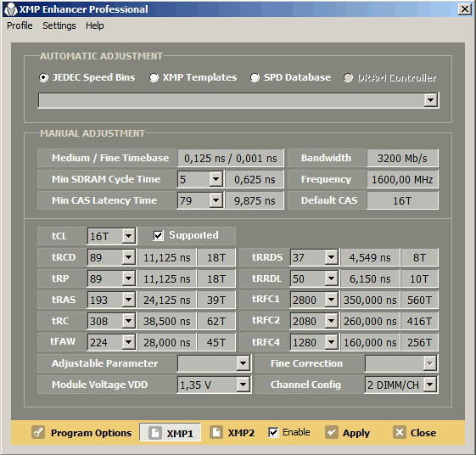This screenshot has height=455, width=476.
Task: Click the Close X icon in bottom bar
Action: 400,432
